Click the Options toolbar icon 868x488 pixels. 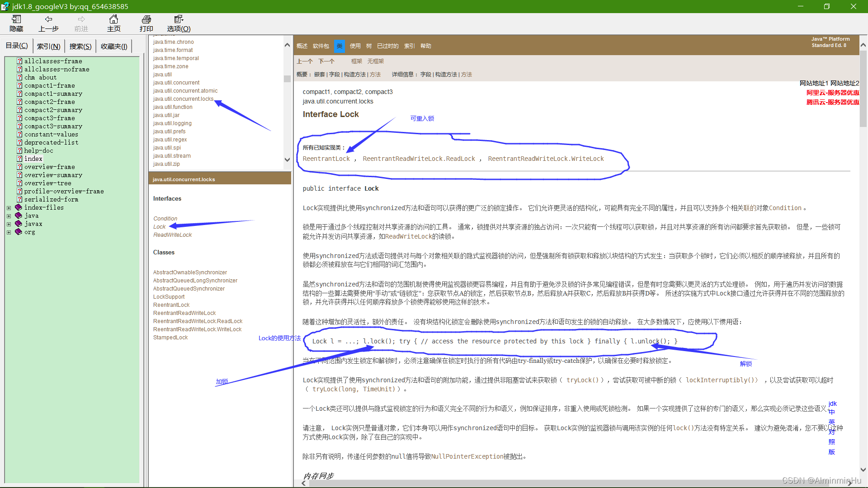click(x=179, y=19)
